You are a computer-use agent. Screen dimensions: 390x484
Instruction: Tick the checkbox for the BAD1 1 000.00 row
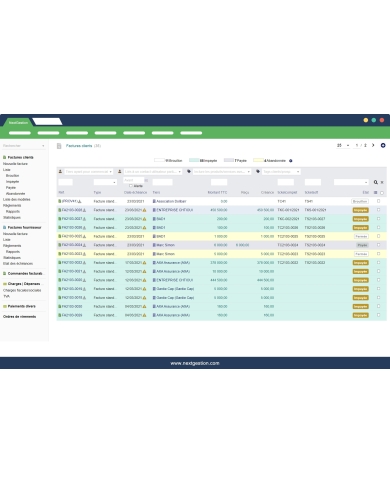point(379,236)
